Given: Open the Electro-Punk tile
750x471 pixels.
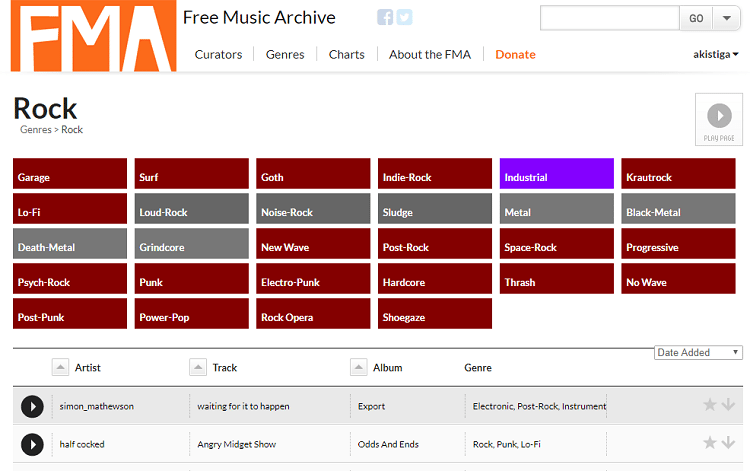Looking at the screenshot, I should [313, 278].
